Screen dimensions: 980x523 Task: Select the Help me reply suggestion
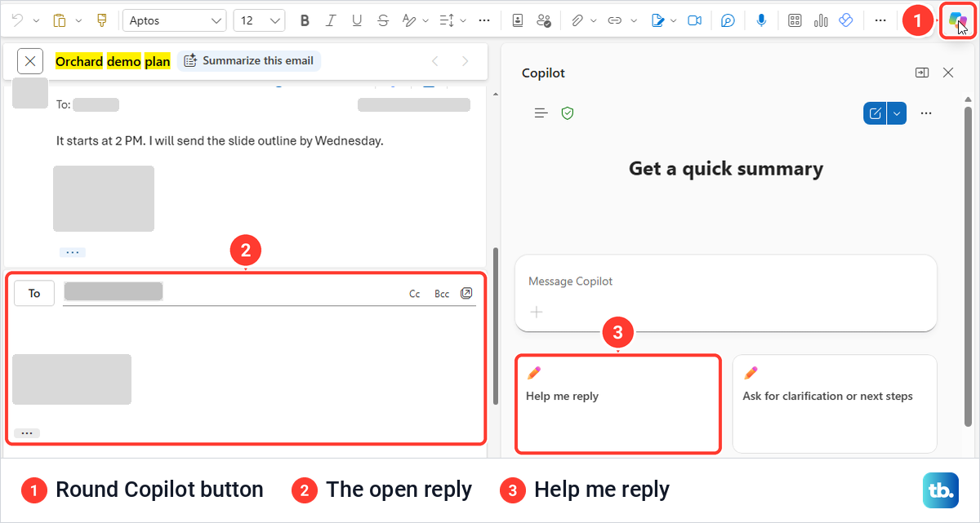click(x=618, y=404)
